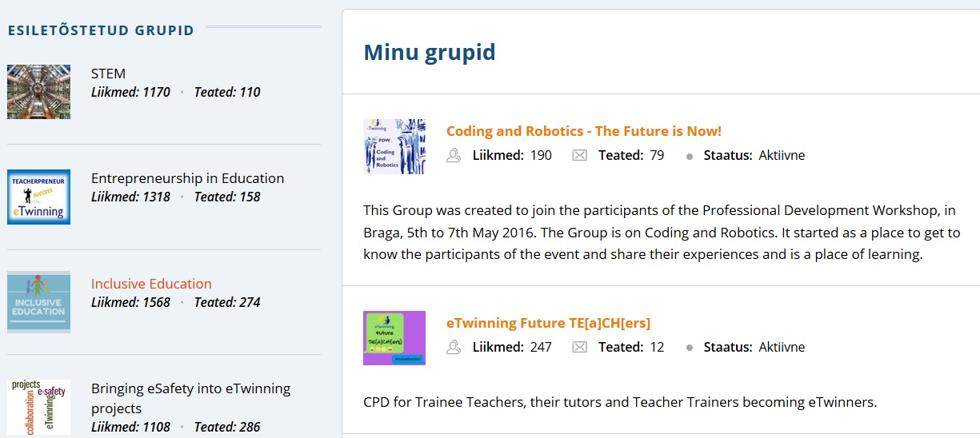Open the STEM group link
The height and width of the screenshot is (438, 980).
click(x=108, y=74)
